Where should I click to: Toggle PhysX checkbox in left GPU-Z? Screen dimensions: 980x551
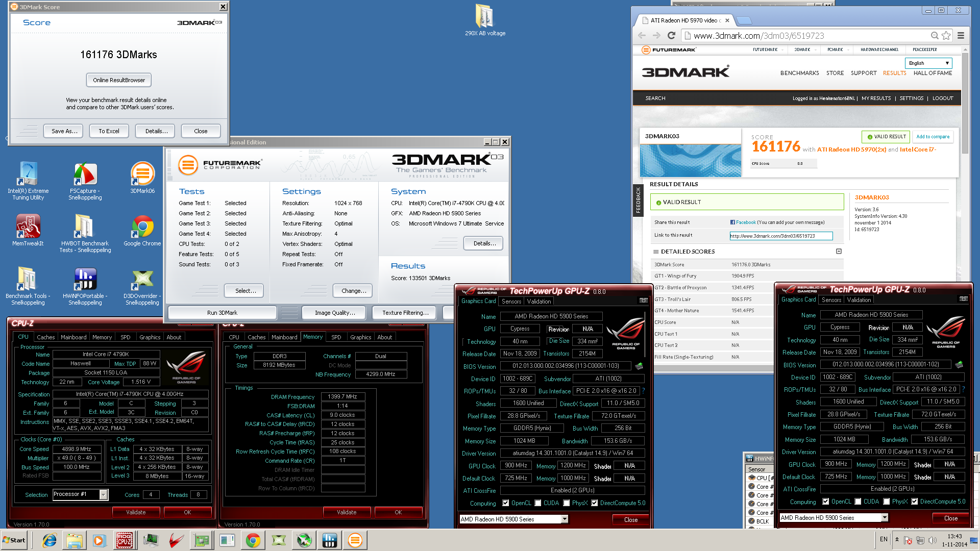point(567,503)
